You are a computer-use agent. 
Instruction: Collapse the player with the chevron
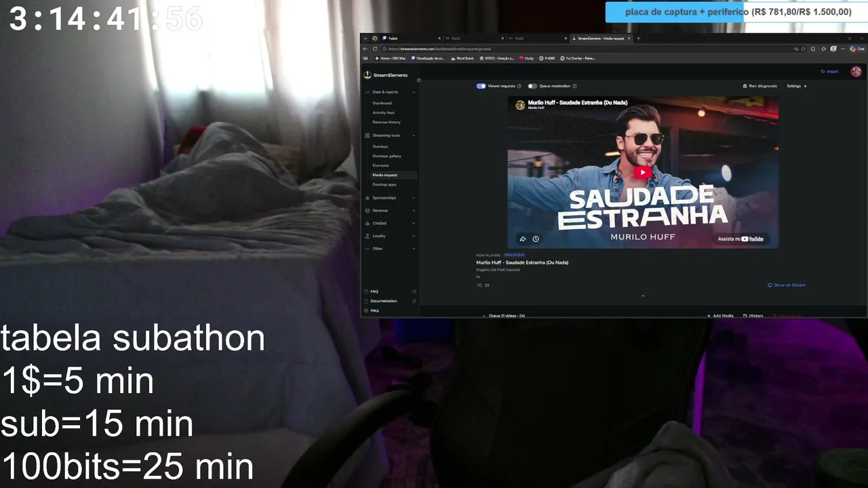tap(643, 296)
